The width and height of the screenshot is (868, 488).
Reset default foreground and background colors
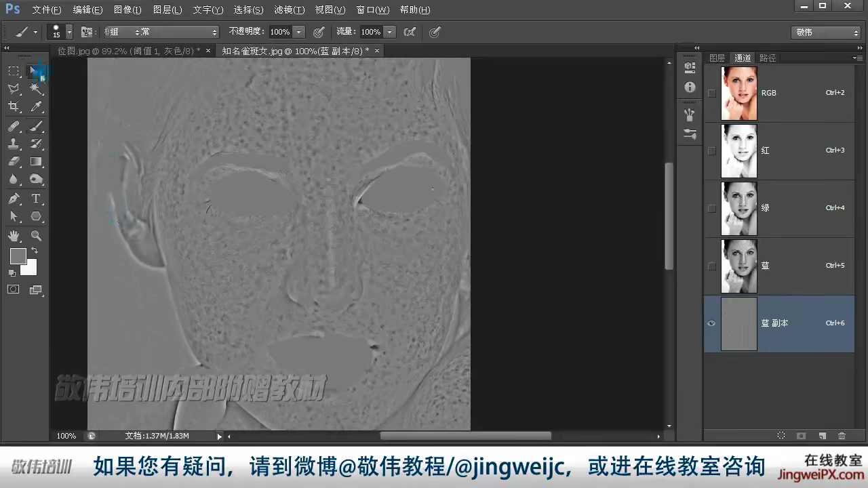pos(12,272)
